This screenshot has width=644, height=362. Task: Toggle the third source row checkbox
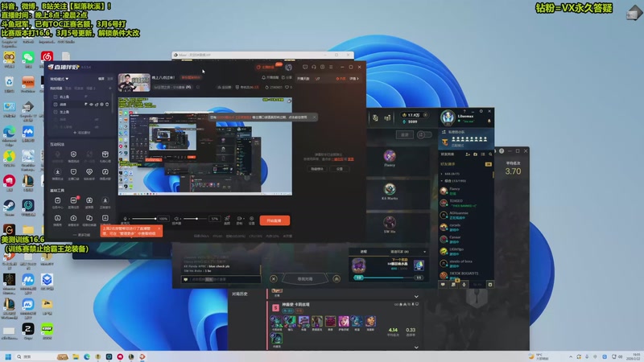(56, 112)
